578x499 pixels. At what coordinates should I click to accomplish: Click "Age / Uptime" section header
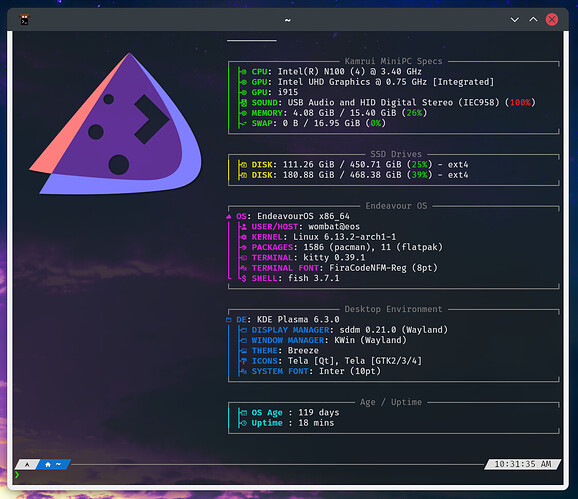click(x=391, y=402)
